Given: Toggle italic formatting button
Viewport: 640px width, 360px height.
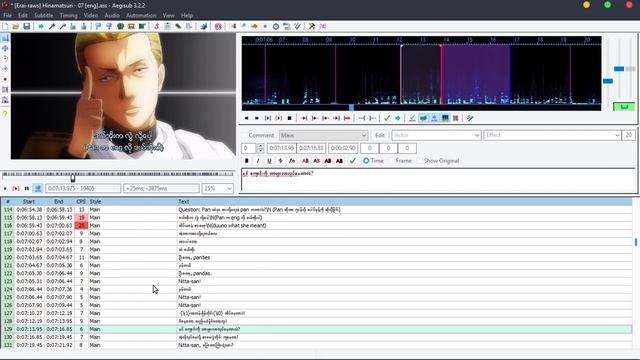Looking at the screenshot, I should pyautogui.click(x=258, y=161).
